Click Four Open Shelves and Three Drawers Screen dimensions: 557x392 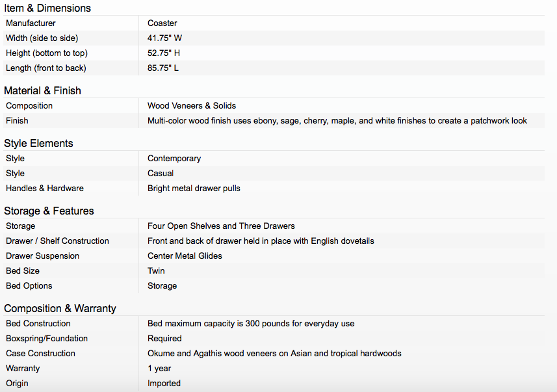[221, 226]
